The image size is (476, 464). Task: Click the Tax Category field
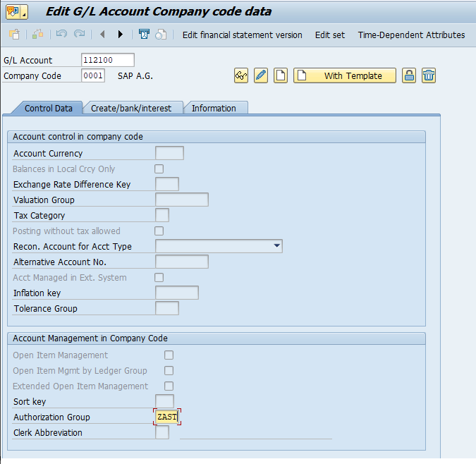click(x=162, y=215)
